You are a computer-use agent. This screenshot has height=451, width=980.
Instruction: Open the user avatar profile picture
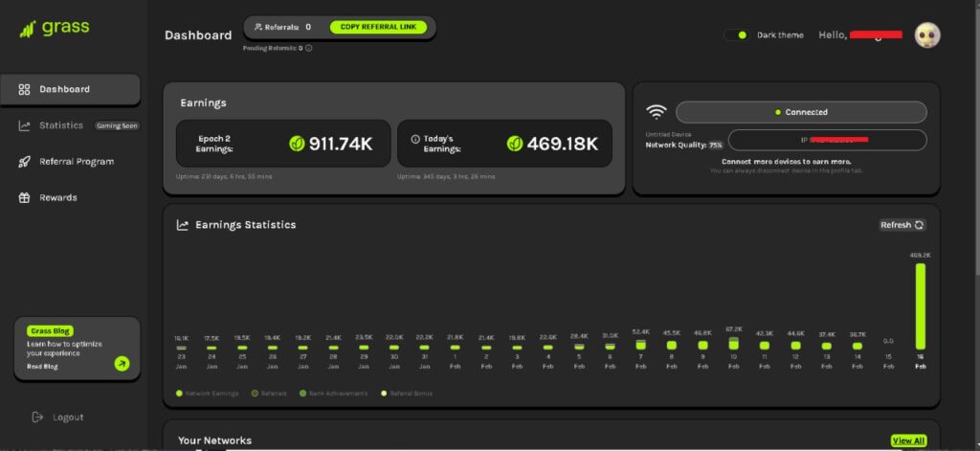tap(926, 35)
